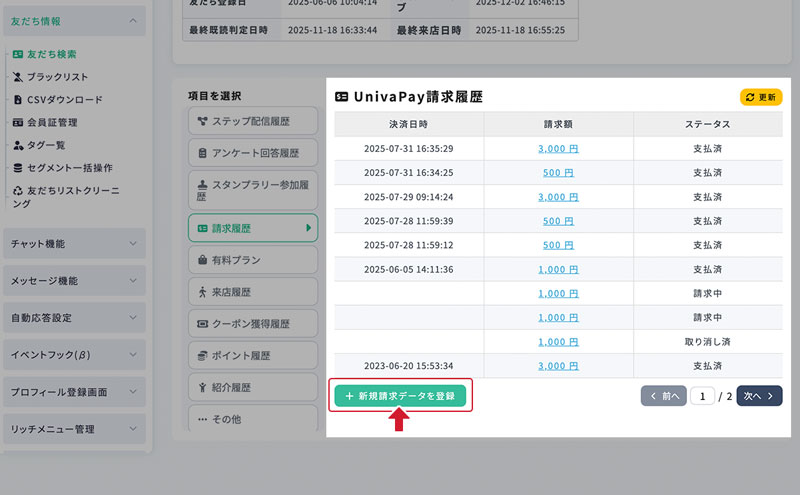Open ブラックリスト in the sidebar
The image size is (800, 495).
(57, 77)
